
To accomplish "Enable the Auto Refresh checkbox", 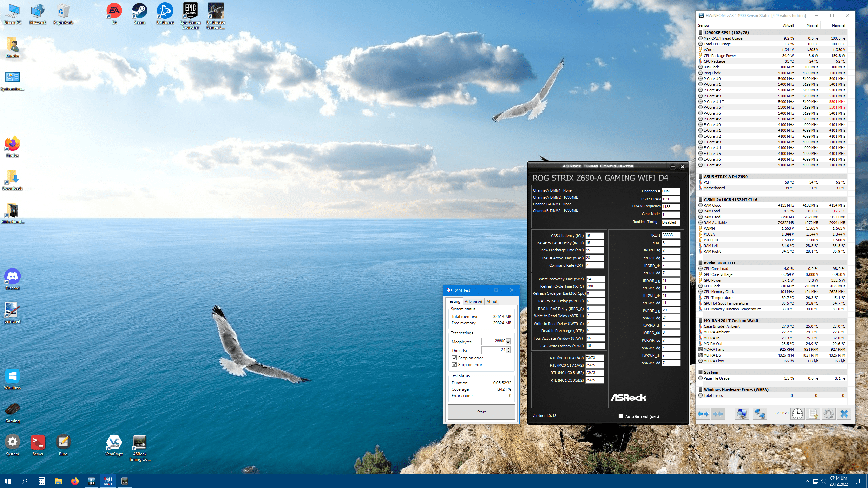I will point(620,416).
